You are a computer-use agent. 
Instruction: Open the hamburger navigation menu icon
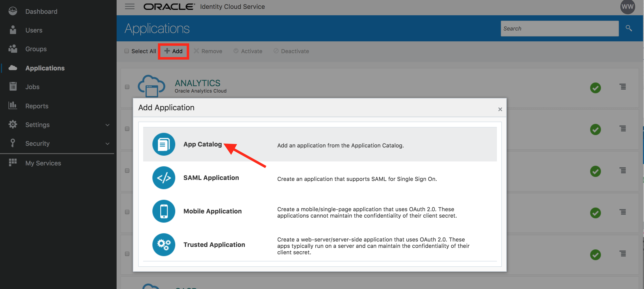(x=129, y=6)
